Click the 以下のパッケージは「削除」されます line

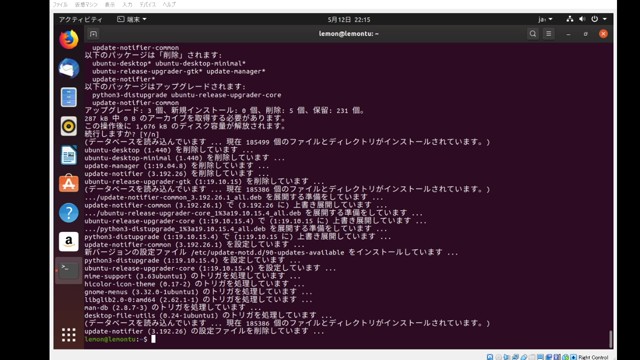pos(153,55)
